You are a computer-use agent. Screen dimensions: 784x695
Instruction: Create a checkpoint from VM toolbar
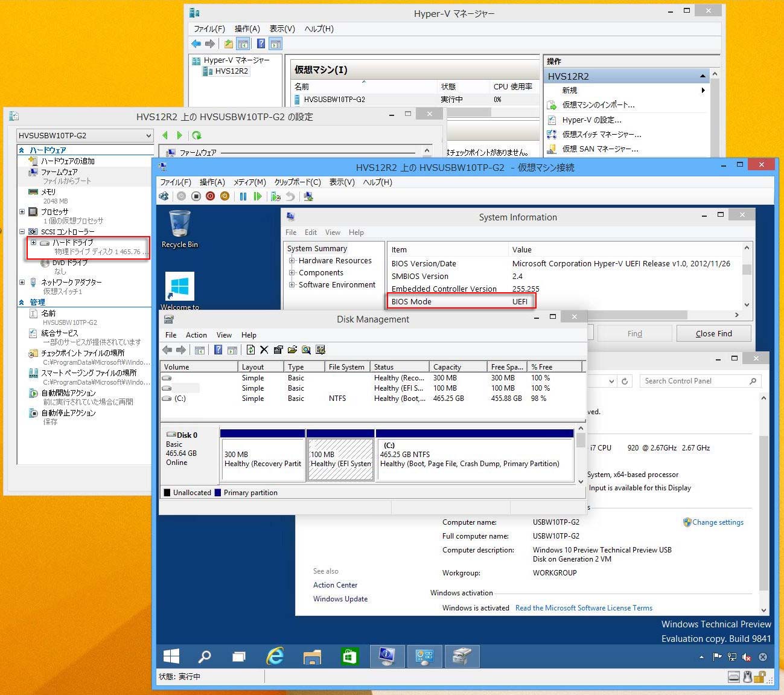276,196
